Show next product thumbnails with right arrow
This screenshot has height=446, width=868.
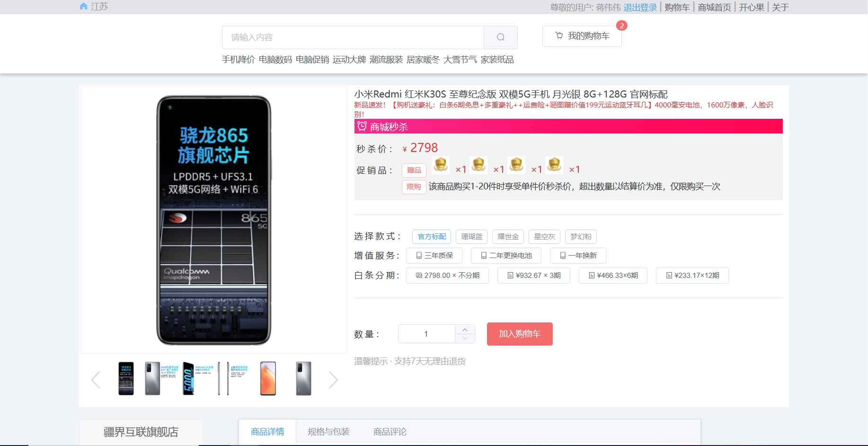click(x=333, y=380)
